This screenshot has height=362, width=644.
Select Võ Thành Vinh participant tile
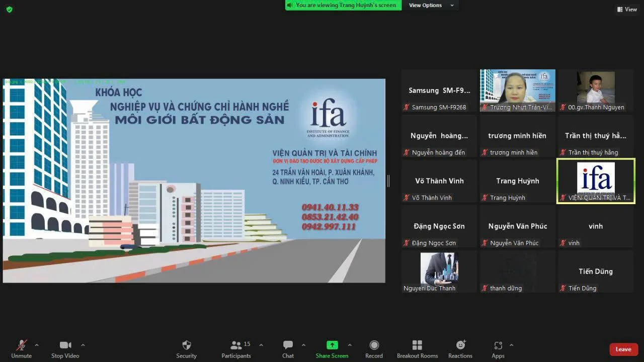439,181
